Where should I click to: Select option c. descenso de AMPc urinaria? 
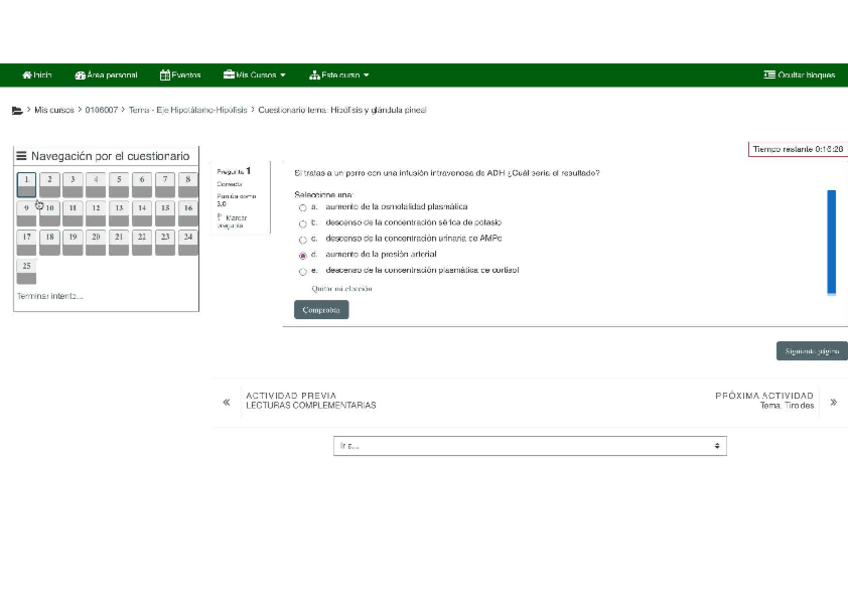click(x=303, y=239)
